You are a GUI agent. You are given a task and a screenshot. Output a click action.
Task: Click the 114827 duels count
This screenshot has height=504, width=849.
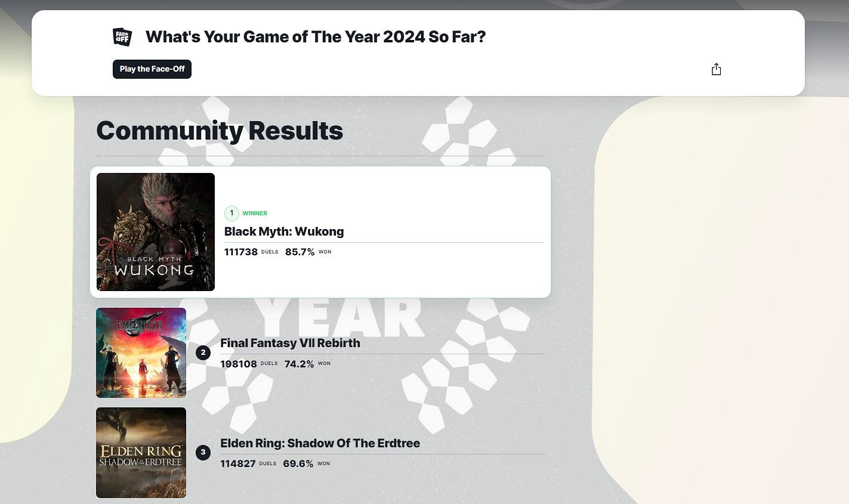pyautogui.click(x=238, y=463)
